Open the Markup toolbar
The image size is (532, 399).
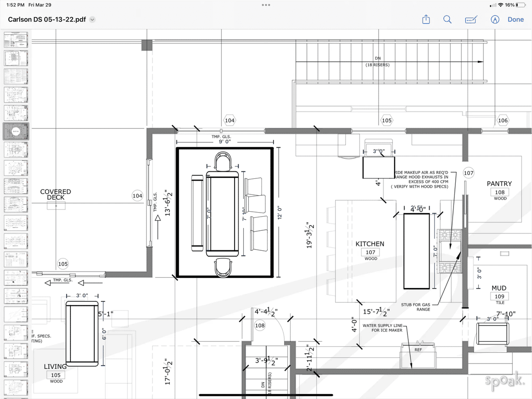(471, 19)
